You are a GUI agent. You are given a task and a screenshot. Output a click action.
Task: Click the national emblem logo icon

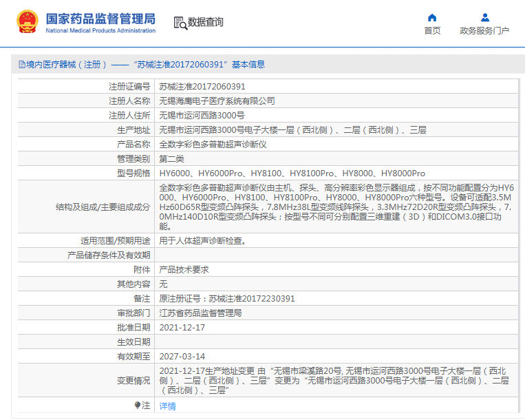point(28,22)
